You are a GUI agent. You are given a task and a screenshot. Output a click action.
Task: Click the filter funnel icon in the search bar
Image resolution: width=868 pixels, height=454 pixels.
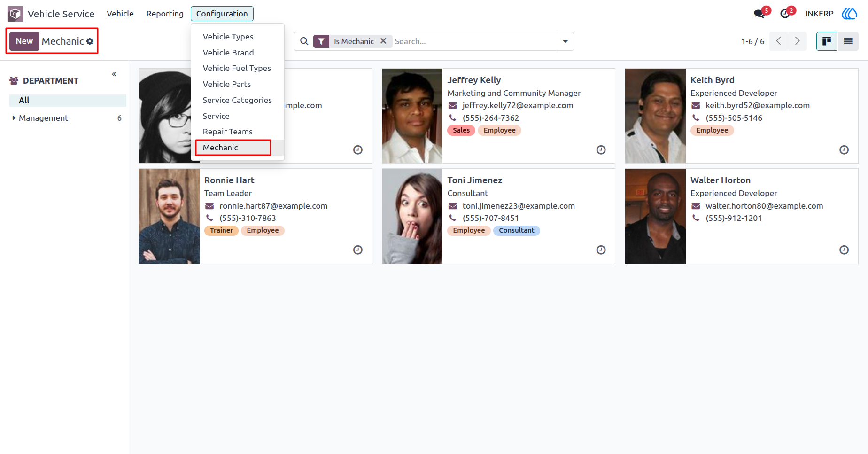click(x=321, y=41)
